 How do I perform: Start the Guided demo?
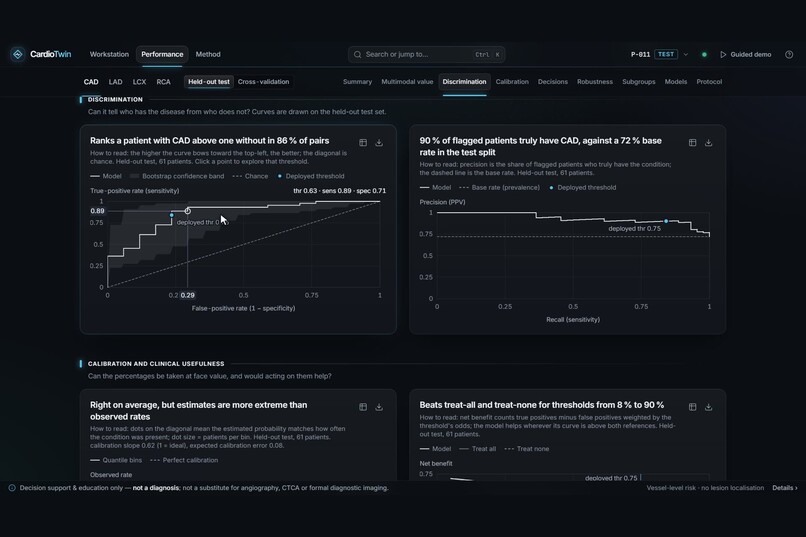point(745,54)
